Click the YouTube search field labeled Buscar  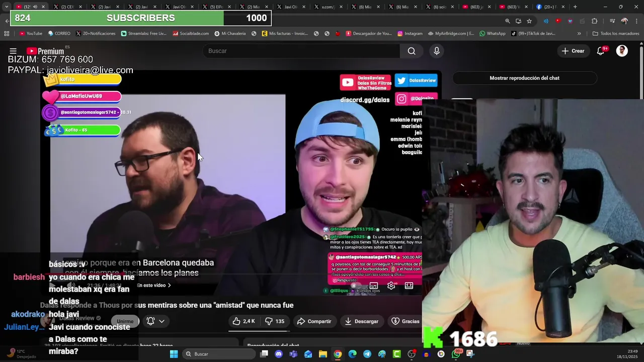(x=301, y=51)
